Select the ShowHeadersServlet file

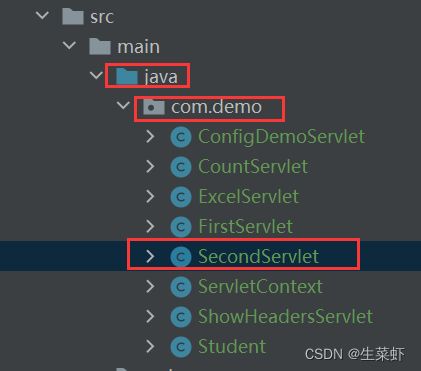tap(285, 317)
